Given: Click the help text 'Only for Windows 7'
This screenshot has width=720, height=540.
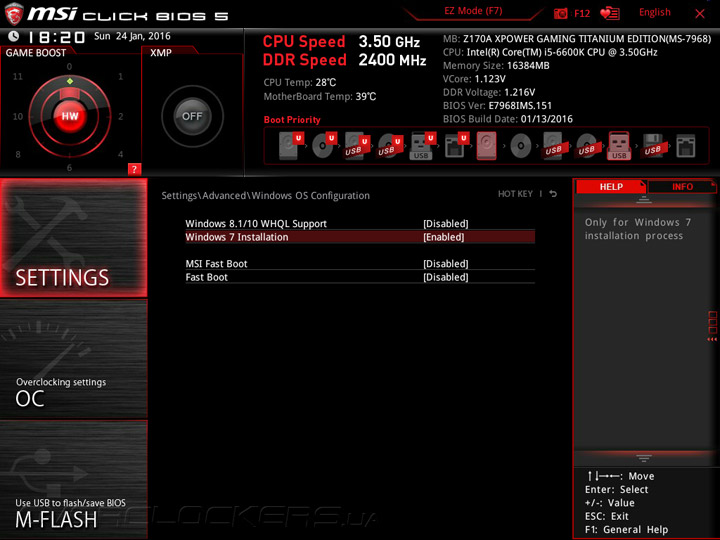Looking at the screenshot, I should (637, 222).
